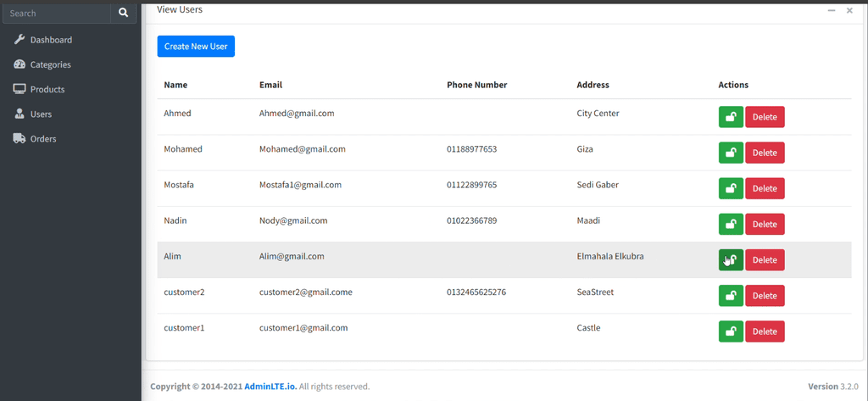Open the AdminLTE.io footer link
868x401 pixels.
[x=270, y=387]
